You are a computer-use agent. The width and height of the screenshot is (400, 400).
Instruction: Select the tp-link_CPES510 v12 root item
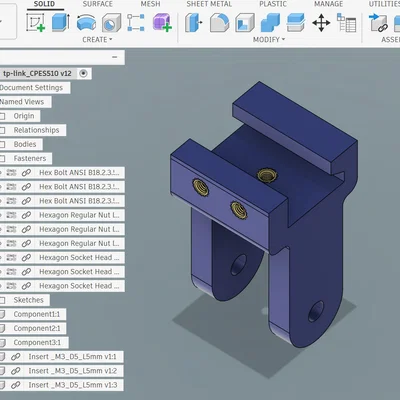[x=37, y=73]
